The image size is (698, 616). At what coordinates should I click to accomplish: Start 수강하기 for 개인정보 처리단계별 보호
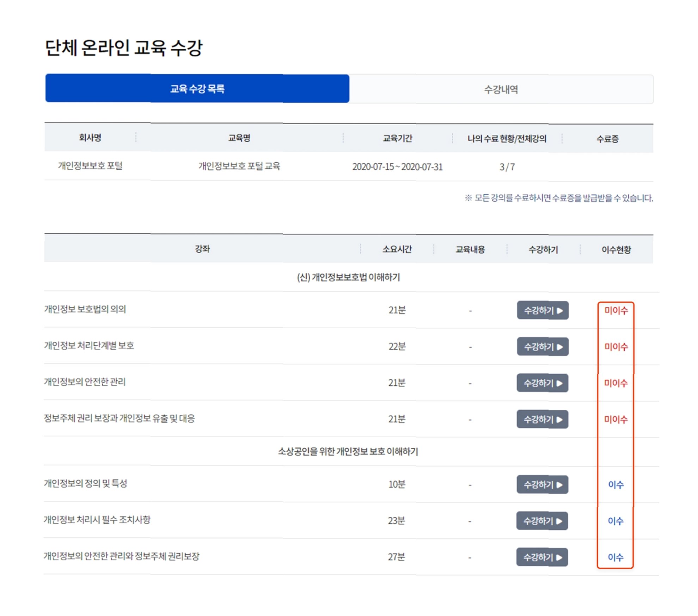click(x=543, y=347)
